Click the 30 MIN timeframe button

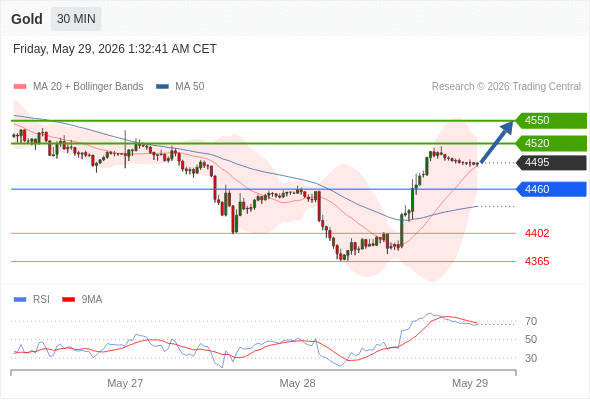click(76, 18)
